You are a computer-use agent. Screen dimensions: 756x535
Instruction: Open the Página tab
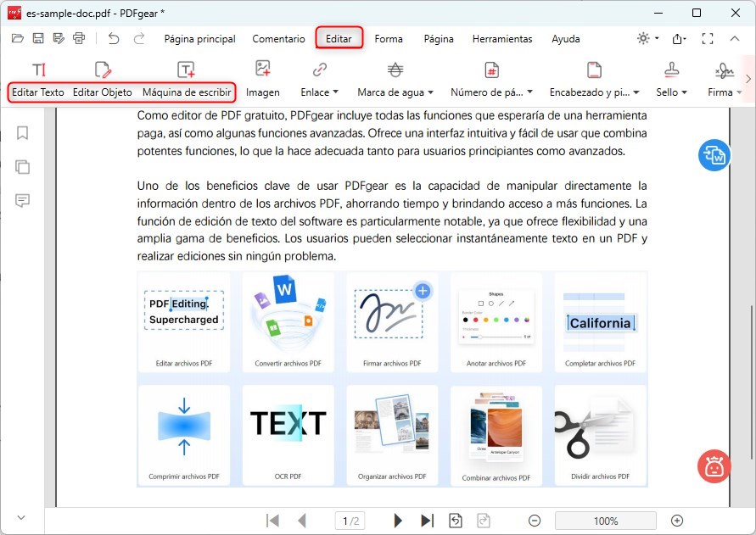tap(439, 39)
